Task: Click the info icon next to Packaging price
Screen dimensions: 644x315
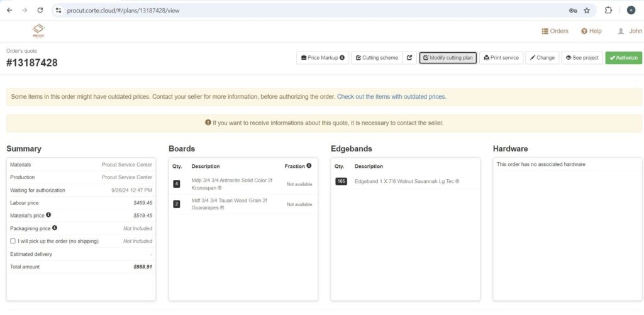Action: [x=55, y=228]
